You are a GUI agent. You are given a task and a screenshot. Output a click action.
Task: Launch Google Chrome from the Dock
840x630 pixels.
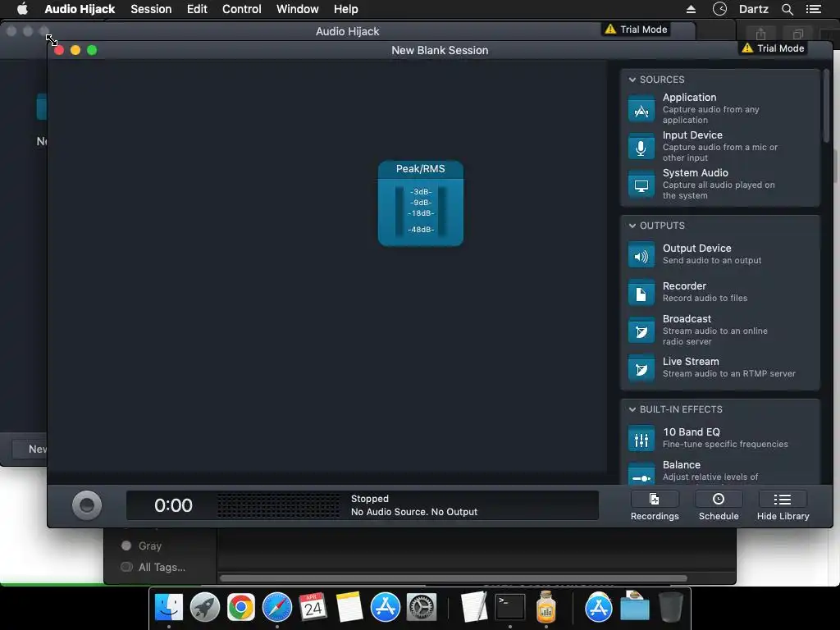pos(241,608)
